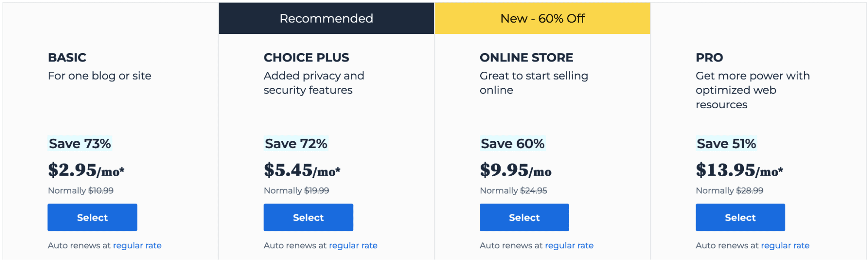This screenshot has width=868, height=260.
Task: Pick the Pro plan Select button
Action: (740, 217)
